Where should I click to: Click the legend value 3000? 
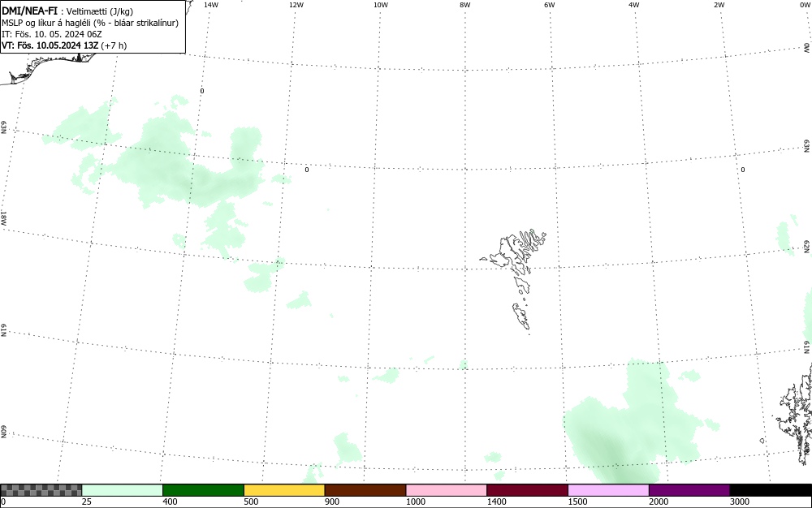click(740, 502)
